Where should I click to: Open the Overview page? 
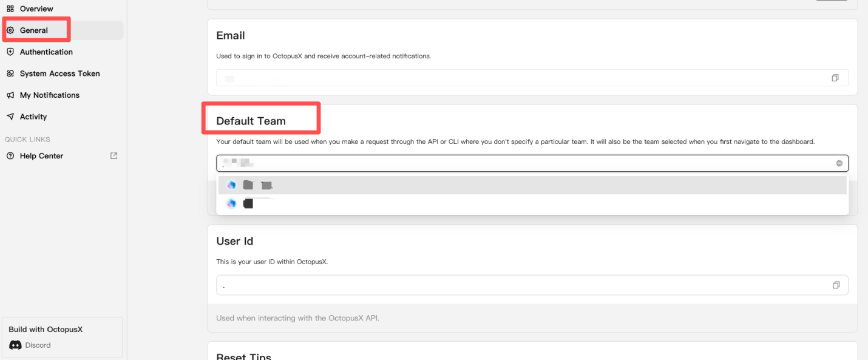pyautogui.click(x=36, y=8)
